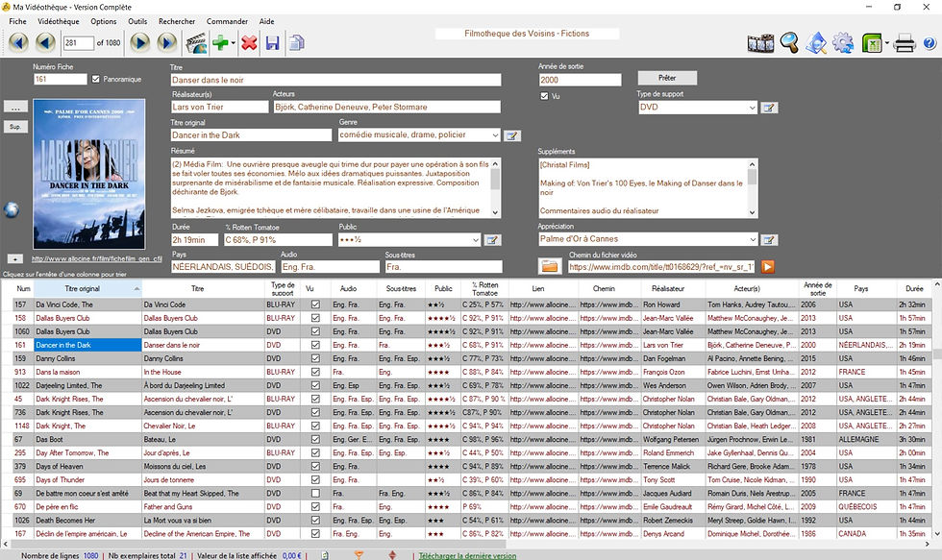The width and height of the screenshot is (942, 560).
Task: Click the orange play video button
Action: click(x=767, y=266)
